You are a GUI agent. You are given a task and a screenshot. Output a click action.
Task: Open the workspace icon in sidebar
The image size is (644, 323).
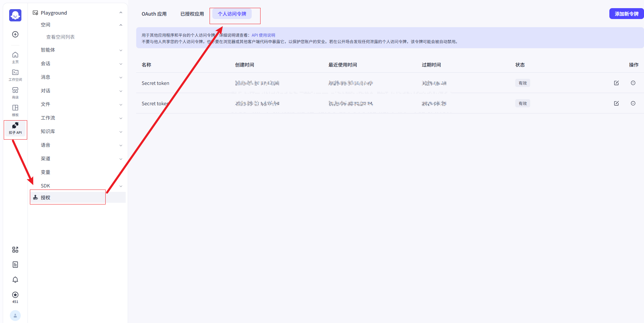tap(15, 75)
